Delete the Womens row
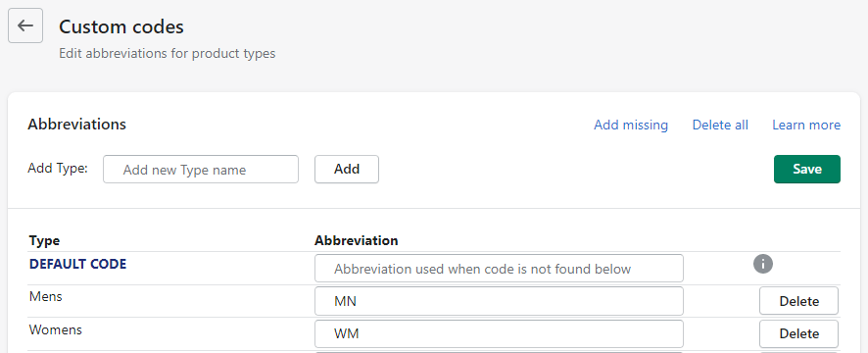The width and height of the screenshot is (868, 353). [x=798, y=334]
